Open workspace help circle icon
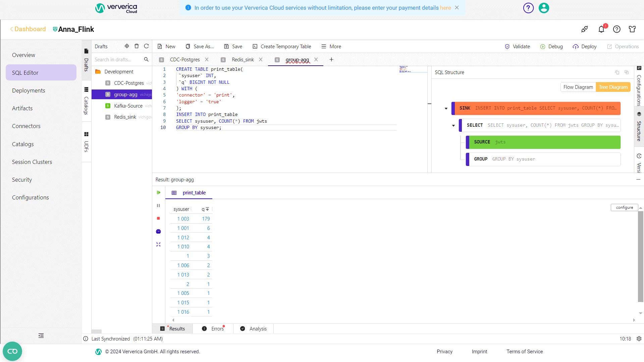The image size is (644, 362). point(617,29)
